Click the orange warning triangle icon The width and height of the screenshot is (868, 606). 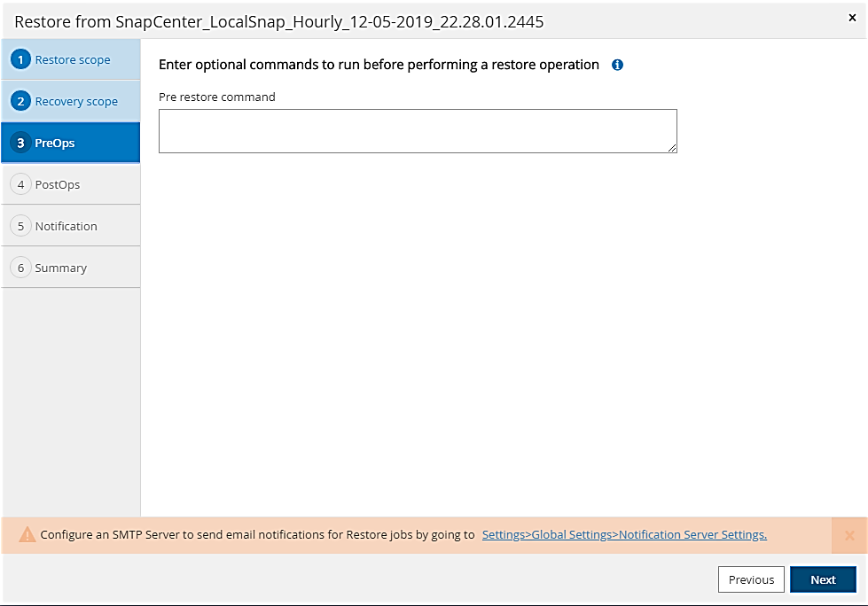coord(27,535)
